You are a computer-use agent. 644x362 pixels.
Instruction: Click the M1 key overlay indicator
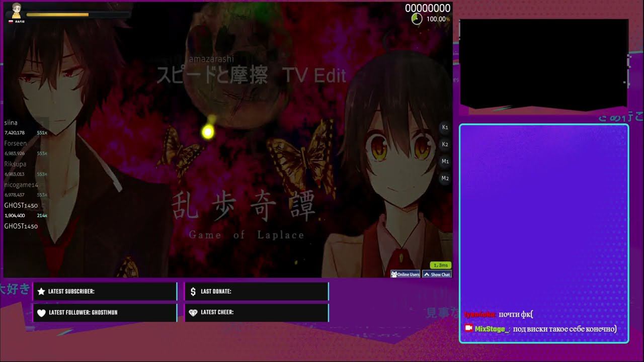pos(445,161)
